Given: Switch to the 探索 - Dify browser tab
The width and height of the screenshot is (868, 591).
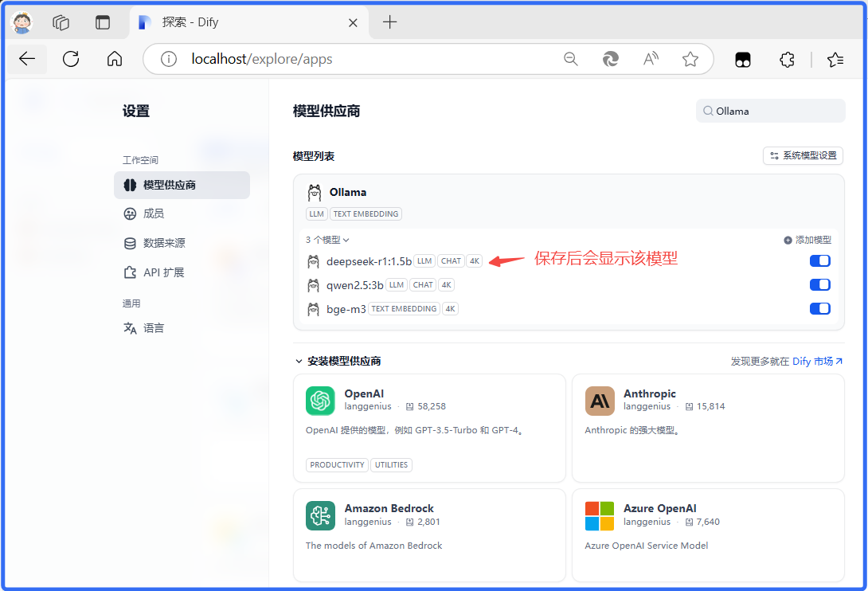Looking at the screenshot, I should 249,22.
